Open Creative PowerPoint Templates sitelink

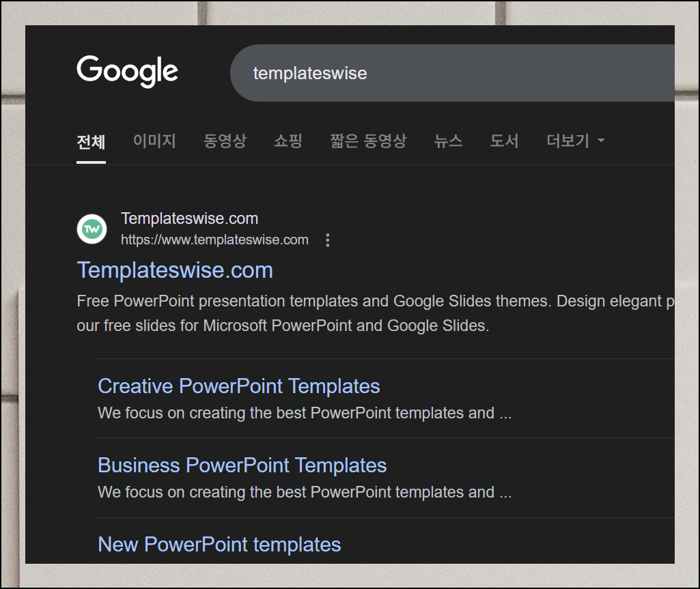pos(239,386)
